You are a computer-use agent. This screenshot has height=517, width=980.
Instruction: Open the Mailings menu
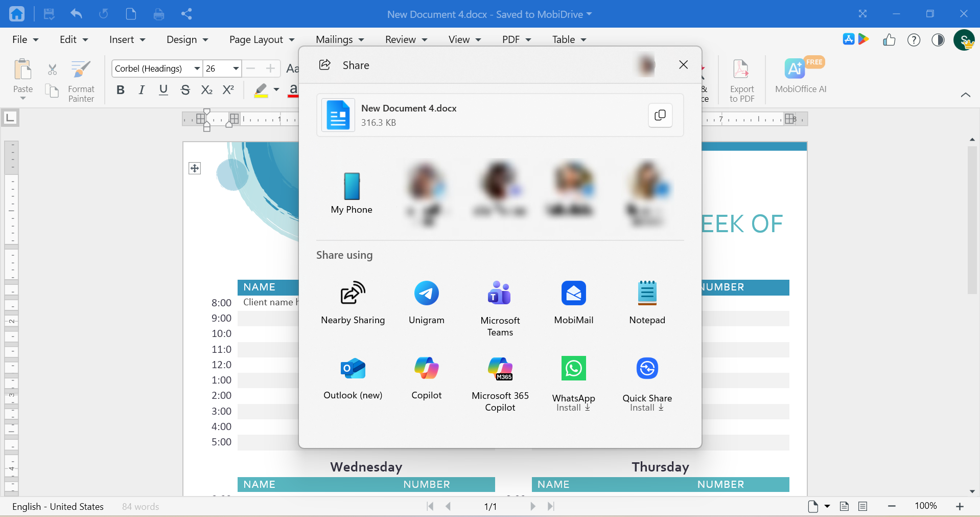click(x=340, y=39)
